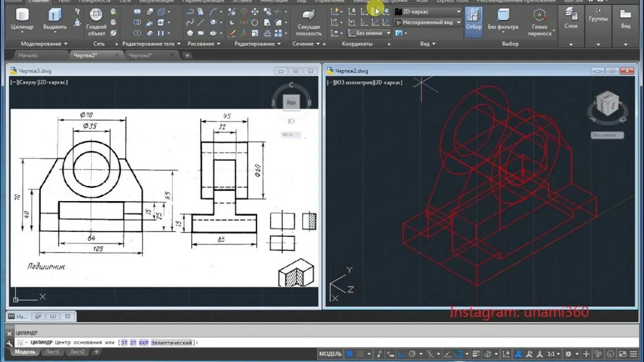Open the Без имени UCS name dropdown
This screenshot has width=644, height=362.
(369, 33)
